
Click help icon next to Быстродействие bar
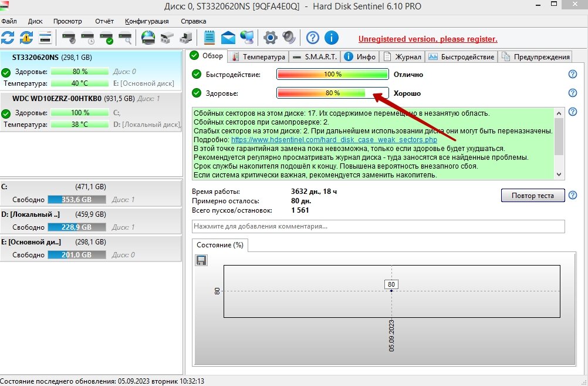pyautogui.click(x=573, y=74)
